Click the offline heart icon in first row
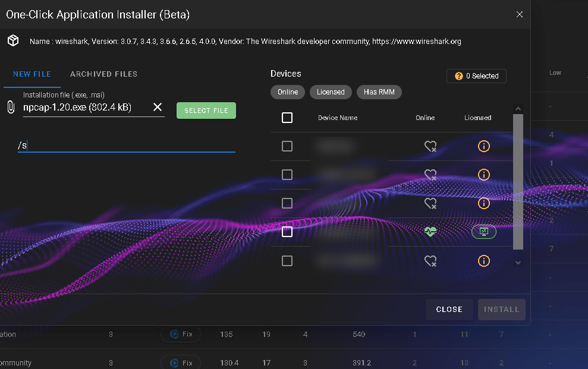The image size is (588, 369). coord(430,146)
